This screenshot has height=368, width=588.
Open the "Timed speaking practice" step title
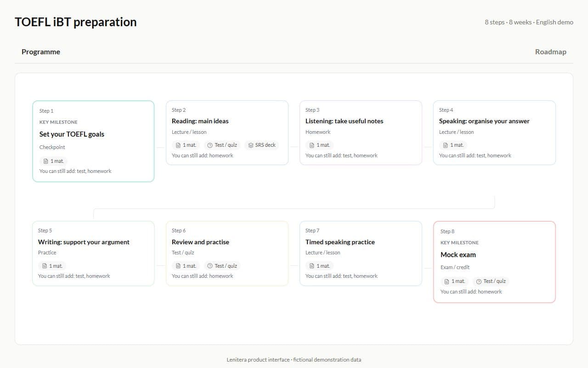pos(340,242)
